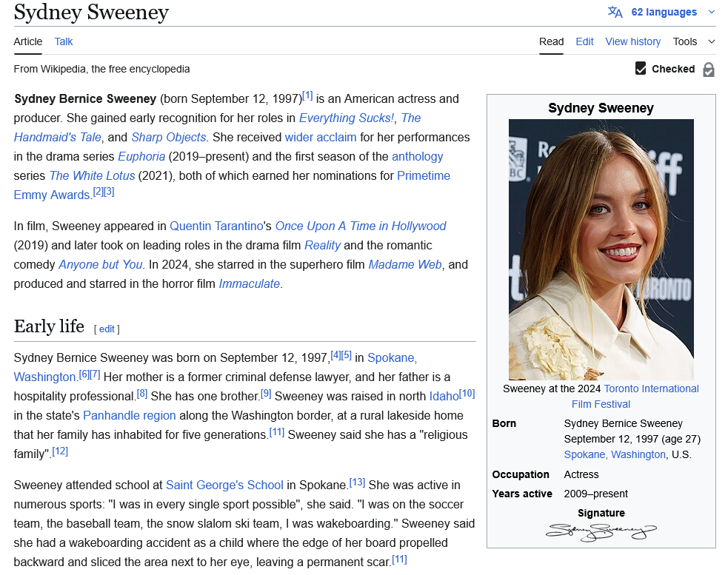Click the '2009–present' value in infobox
This screenshot has width=728, height=575.
pos(595,494)
